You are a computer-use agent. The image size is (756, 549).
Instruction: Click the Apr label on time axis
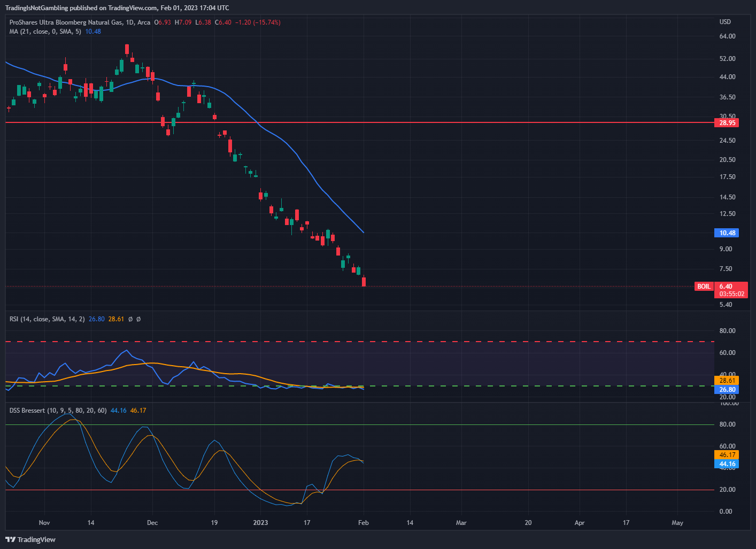click(580, 523)
